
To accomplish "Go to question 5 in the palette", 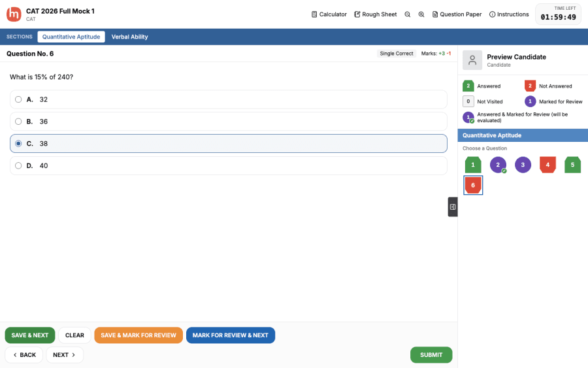I will tap(572, 165).
